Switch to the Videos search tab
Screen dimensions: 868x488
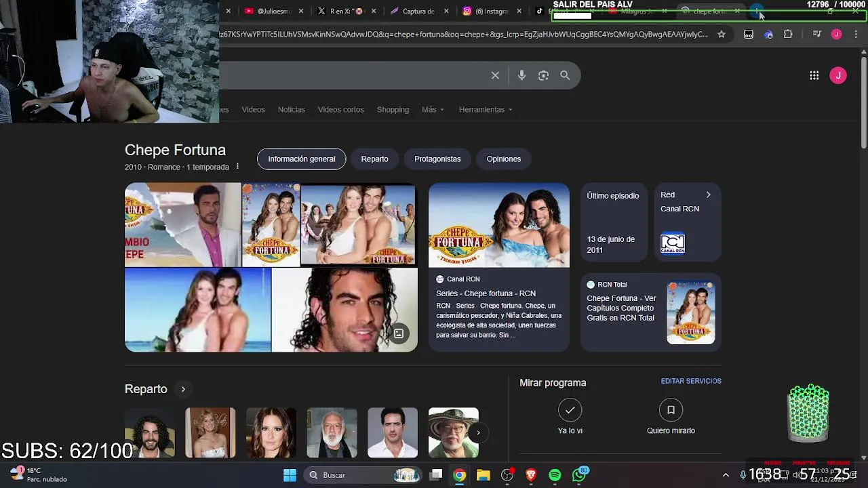click(253, 110)
